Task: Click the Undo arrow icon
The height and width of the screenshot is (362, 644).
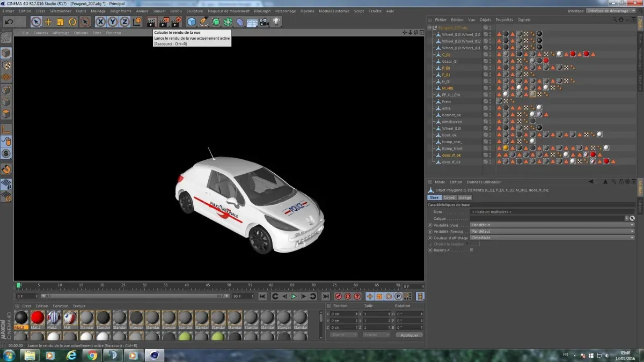Action: pos(9,22)
